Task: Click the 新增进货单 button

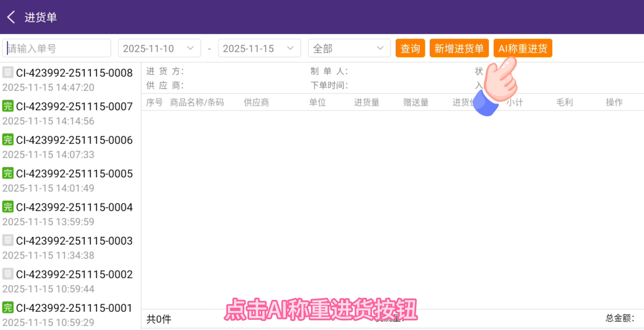Action: coord(459,48)
